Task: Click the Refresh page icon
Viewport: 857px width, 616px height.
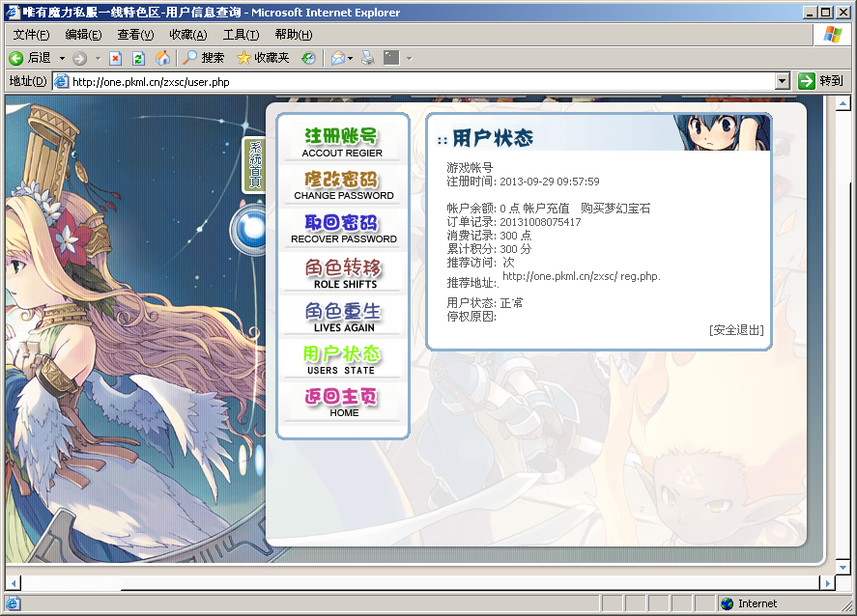Action: [138, 58]
